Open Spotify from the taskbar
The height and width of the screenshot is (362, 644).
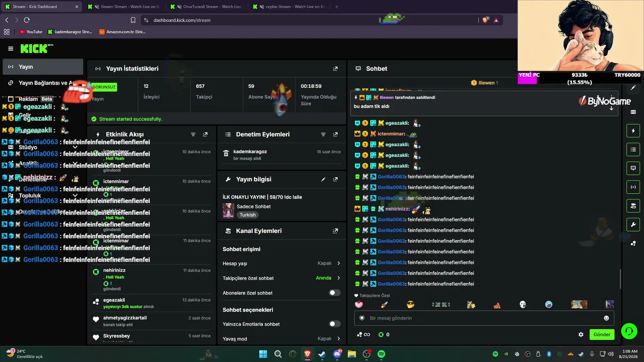(381, 354)
